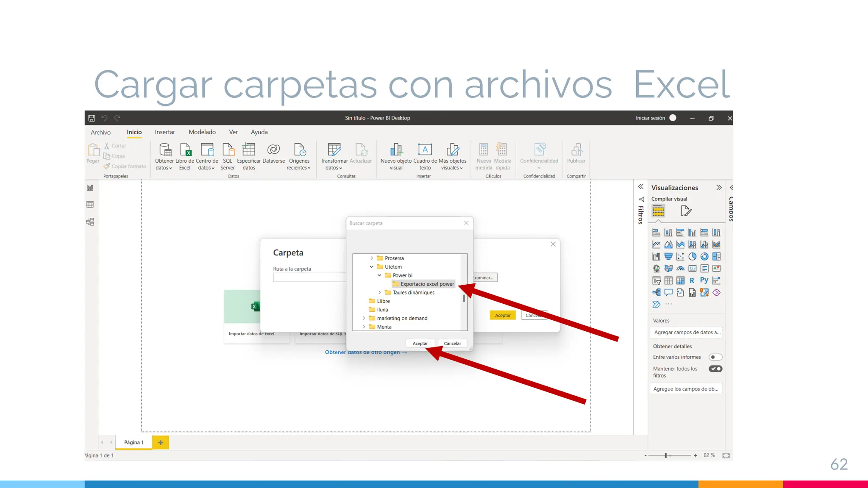Click Aceptar in Buscar carpeta dialog
The image size is (868, 488).
[x=420, y=344]
